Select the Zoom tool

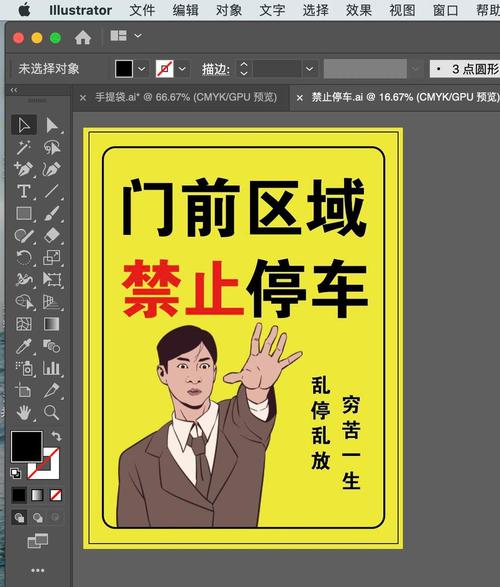tap(52, 413)
